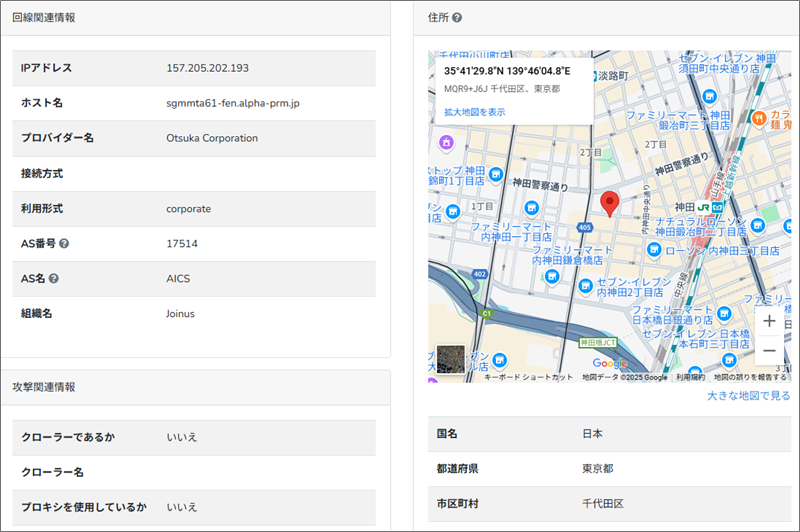800x532 pixels.
Task: Click IP address value 157.205.202.193
Action: click(x=208, y=68)
